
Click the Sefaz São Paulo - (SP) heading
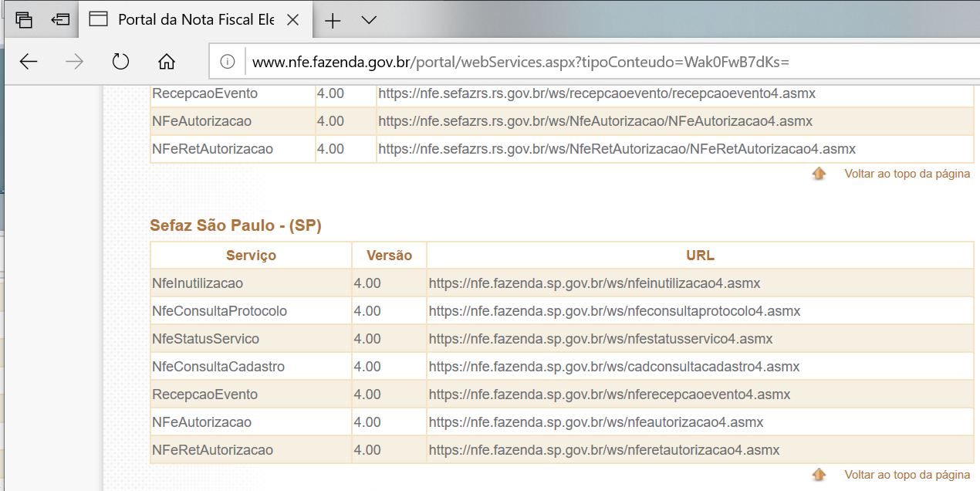(x=235, y=225)
